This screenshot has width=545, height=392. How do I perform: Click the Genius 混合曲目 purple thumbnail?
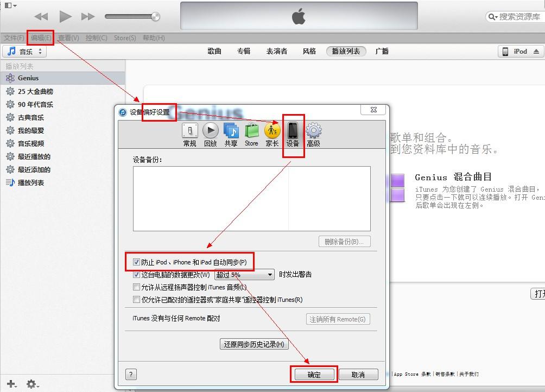point(397,188)
